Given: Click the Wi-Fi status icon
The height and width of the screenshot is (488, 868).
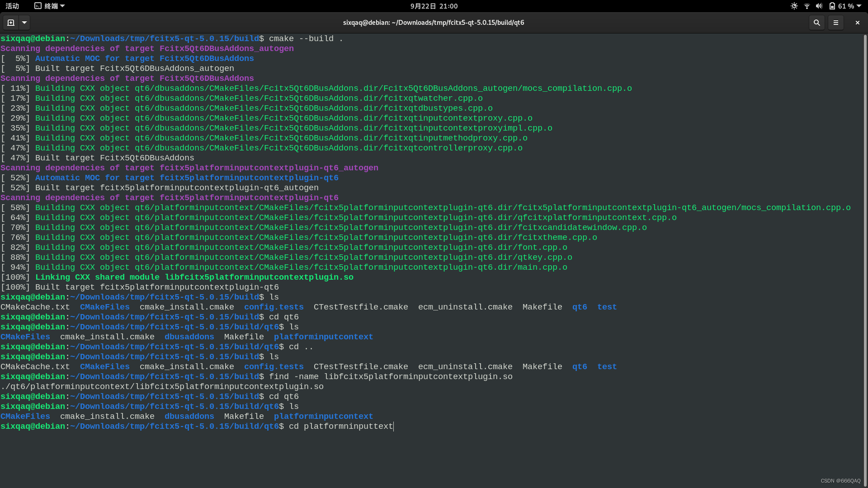Looking at the screenshot, I should click(x=807, y=6).
